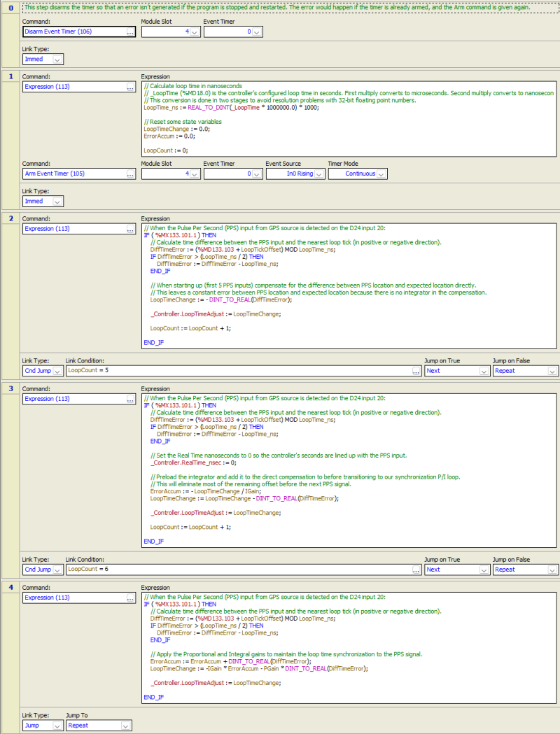560x734 pixels.
Task: Open Jump on True dropdown in step 3
Action: pyautogui.click(x=484, y=570)
